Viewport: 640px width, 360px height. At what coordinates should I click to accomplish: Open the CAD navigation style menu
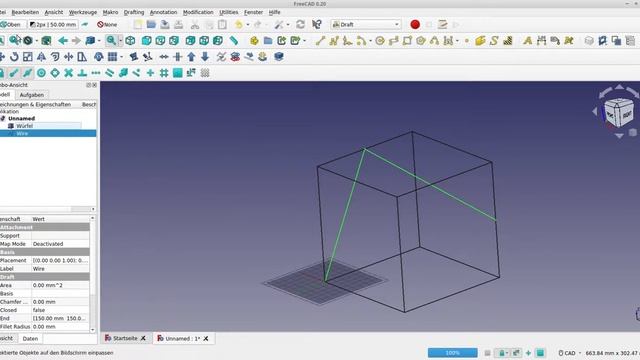569,353
